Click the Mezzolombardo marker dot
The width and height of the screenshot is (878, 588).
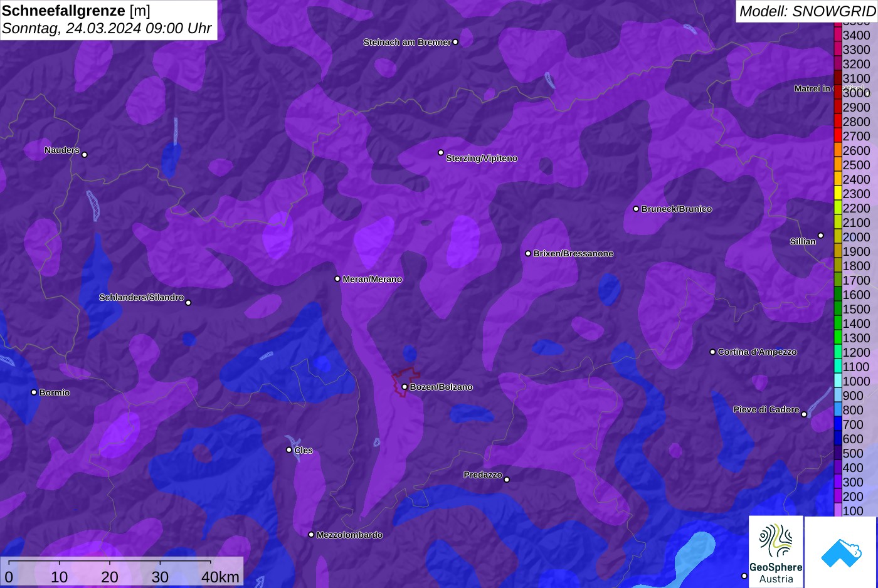[x=311, y=535]
